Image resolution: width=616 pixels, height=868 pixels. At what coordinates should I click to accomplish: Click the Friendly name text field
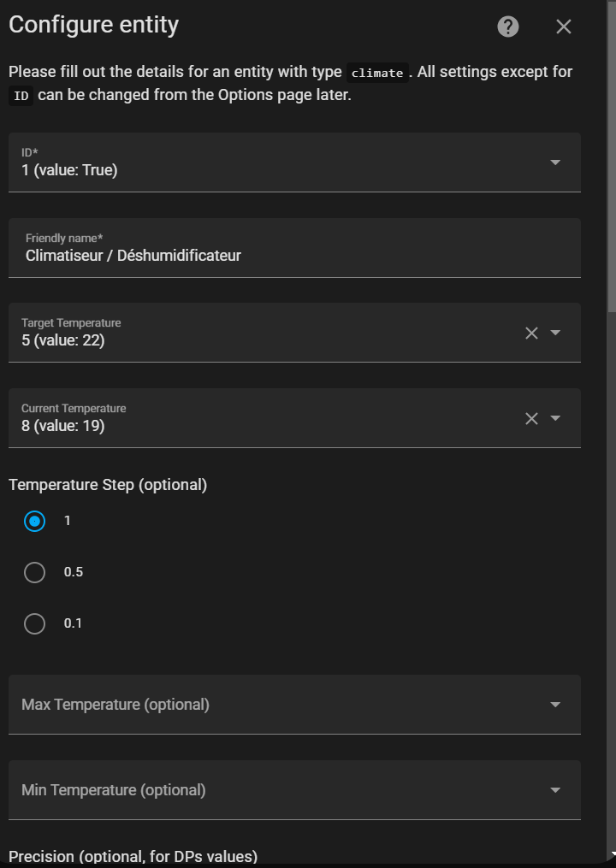coord(291,255)
